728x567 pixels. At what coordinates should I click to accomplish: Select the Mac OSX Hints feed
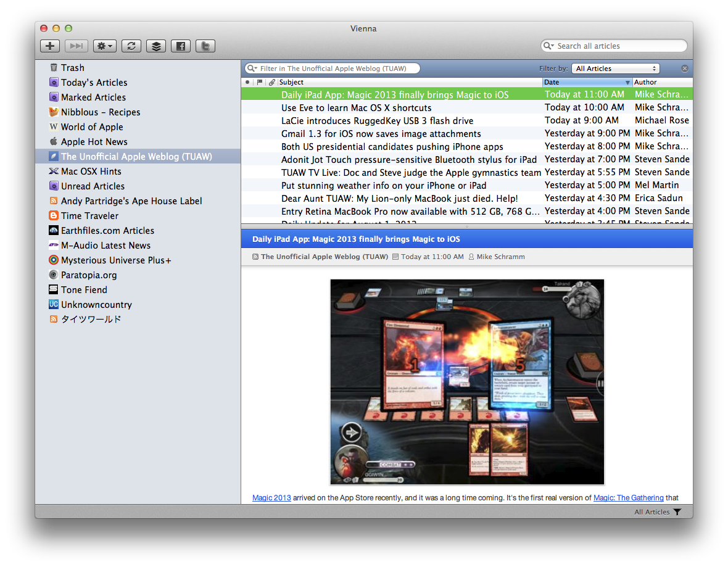tap(91, 172)
